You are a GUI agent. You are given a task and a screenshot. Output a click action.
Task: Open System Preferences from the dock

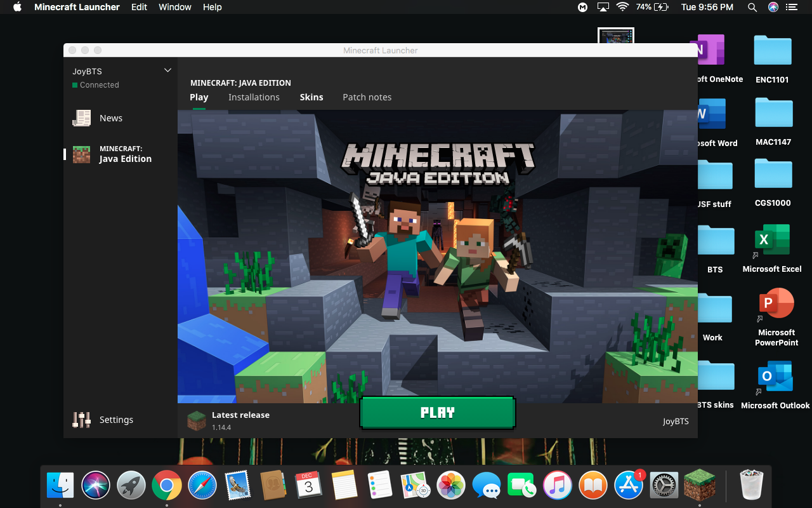pyautogui.click(x=664, y=486)
